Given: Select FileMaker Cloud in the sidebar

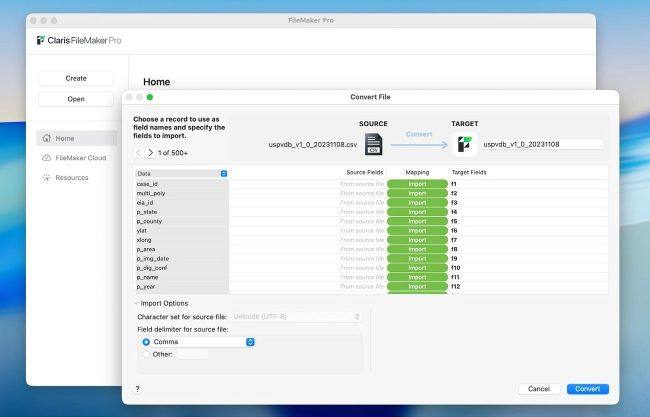Looking at the screenshot, I should coord(77,158).
